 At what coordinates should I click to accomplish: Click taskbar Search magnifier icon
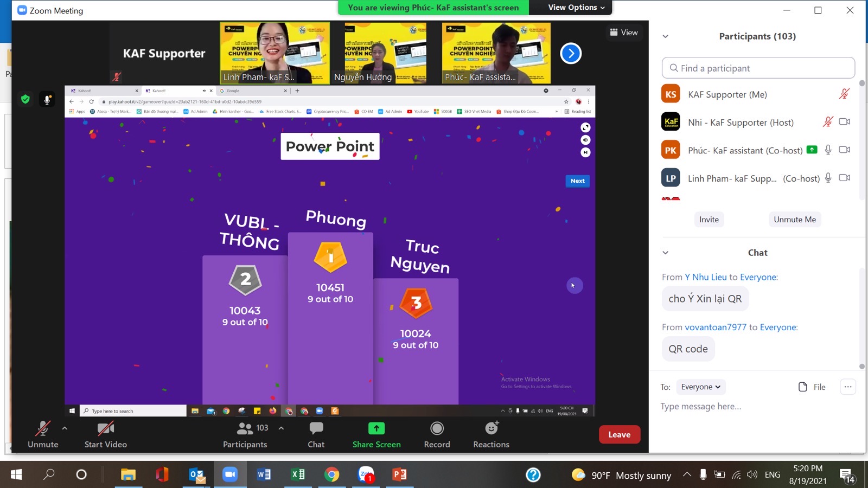(49, 474)
